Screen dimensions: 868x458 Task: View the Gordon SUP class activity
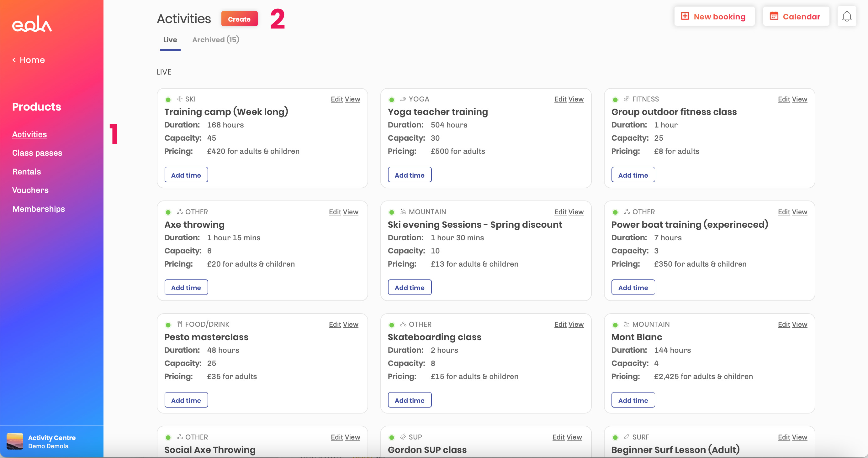574,437
